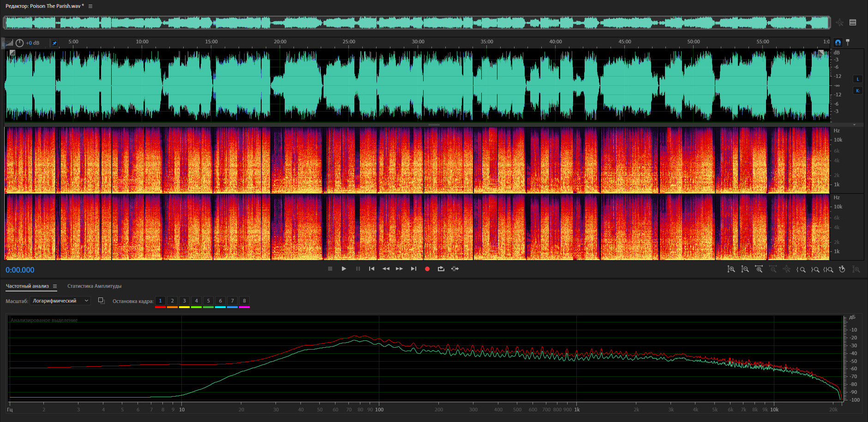Image resolution: width=868 pixels, height=422 pixels.
Task: Click the fade-in handle on waveform
Action: [12, 53]
